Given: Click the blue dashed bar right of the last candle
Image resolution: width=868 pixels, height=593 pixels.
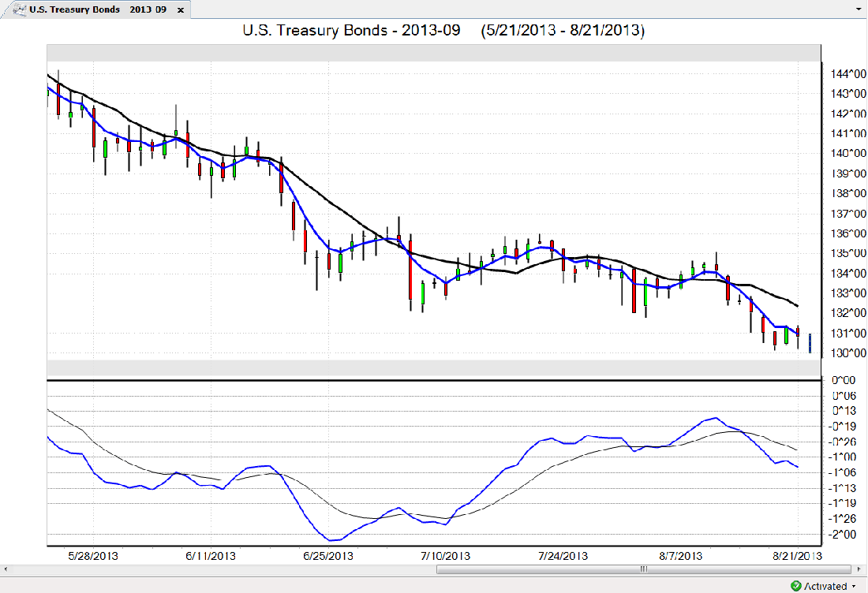Looking at the screenshot, I should (x=810, y=343).
